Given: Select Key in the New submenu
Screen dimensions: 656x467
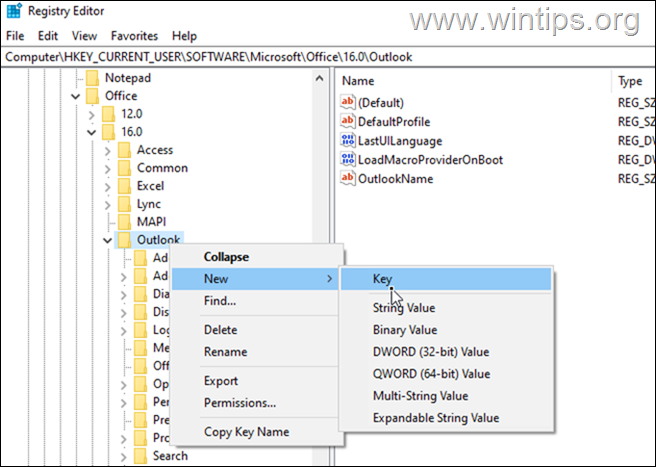Looking at the screenshot, I should click(x=446, y=279).
